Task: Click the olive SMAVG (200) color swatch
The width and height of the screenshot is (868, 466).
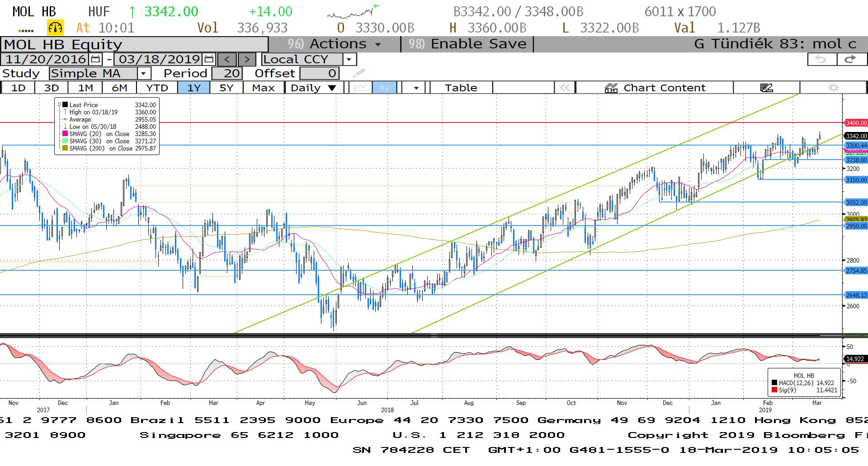Action: click(x=65, y=148)
